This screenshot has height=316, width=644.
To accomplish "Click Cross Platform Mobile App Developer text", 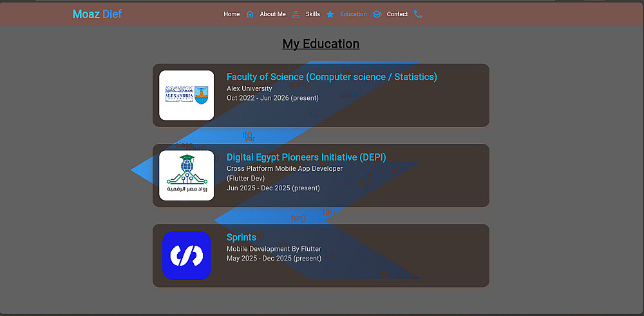I will 285,169.
